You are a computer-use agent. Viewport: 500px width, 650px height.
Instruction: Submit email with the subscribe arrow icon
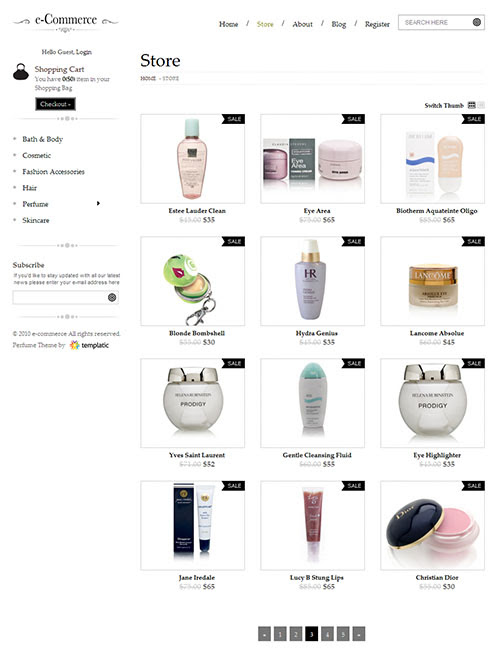coord(112,297)
